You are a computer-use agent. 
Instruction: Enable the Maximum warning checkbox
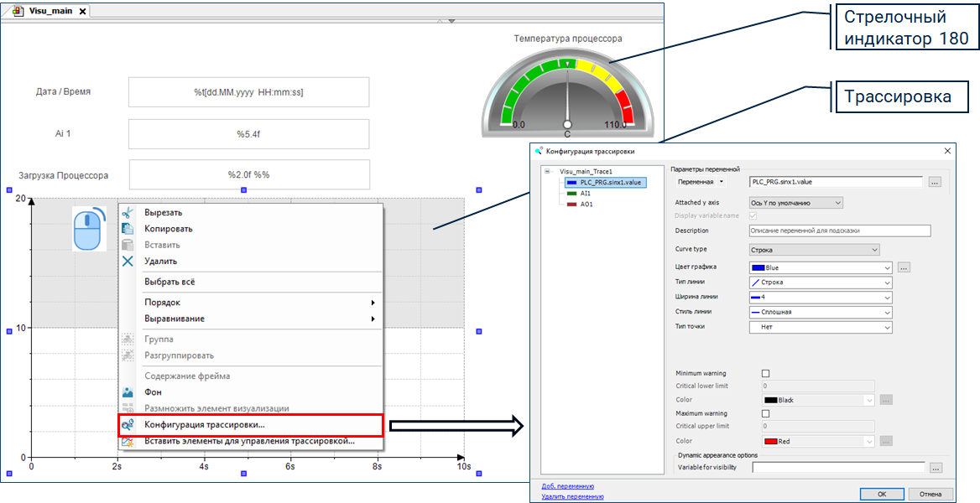click(x=765, y=414)
